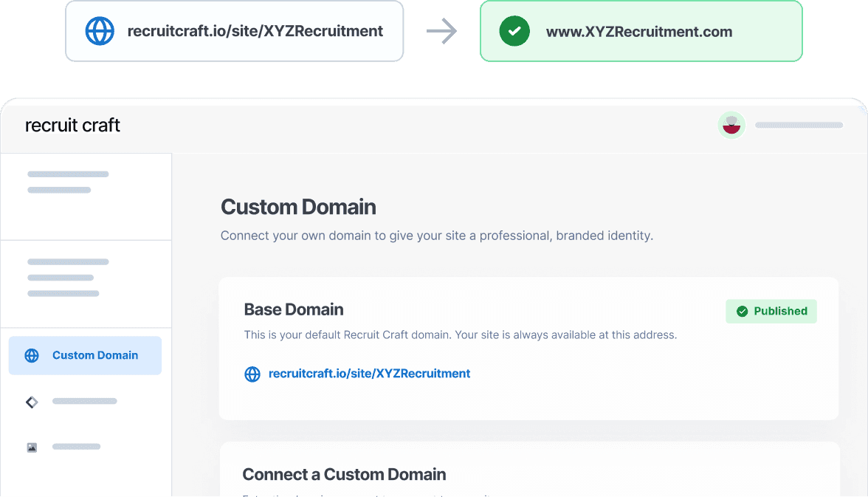
Task: Open the user avatar in the header
Action: tap(731, 126)
